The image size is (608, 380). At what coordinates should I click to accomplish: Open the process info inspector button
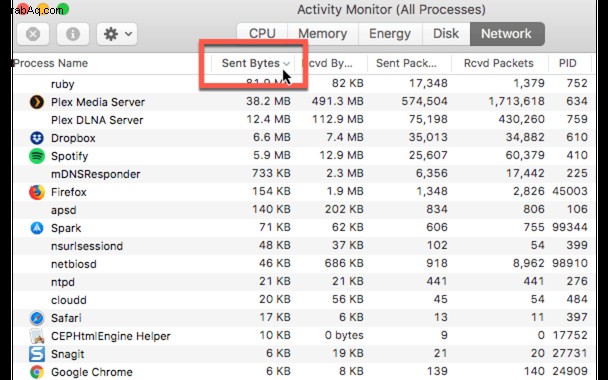[73, 34]
